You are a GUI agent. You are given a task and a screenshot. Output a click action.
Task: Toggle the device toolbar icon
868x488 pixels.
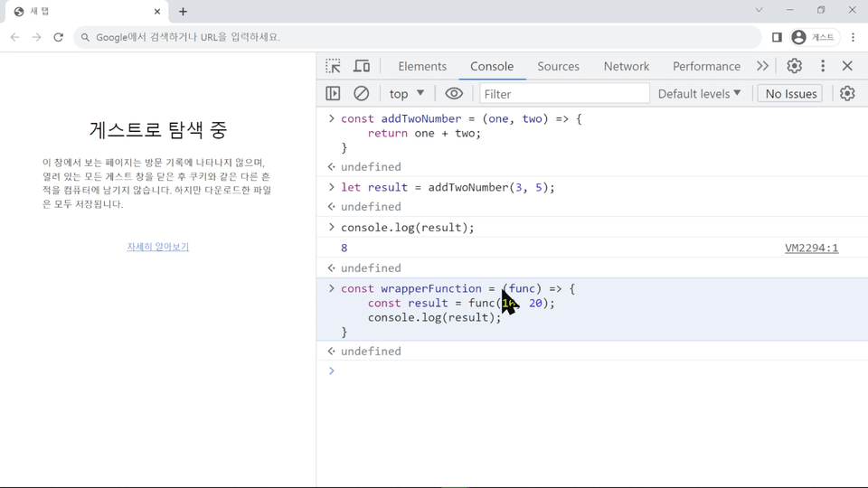pos(362,66)
